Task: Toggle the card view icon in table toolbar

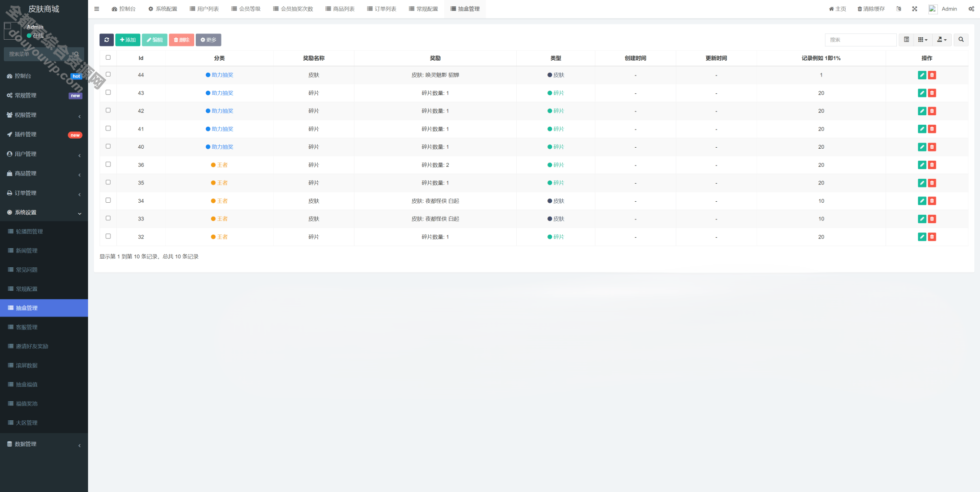Action: (x=906, y=40)
